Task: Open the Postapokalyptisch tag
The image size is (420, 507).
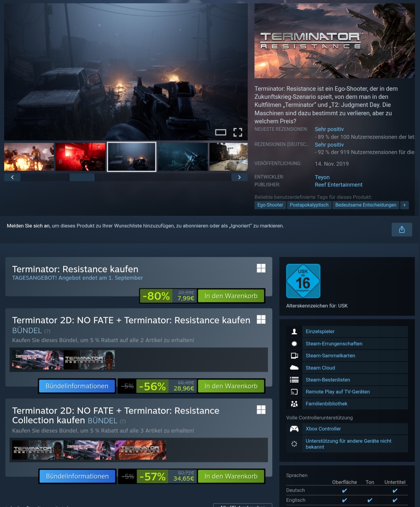Action: 309,205
